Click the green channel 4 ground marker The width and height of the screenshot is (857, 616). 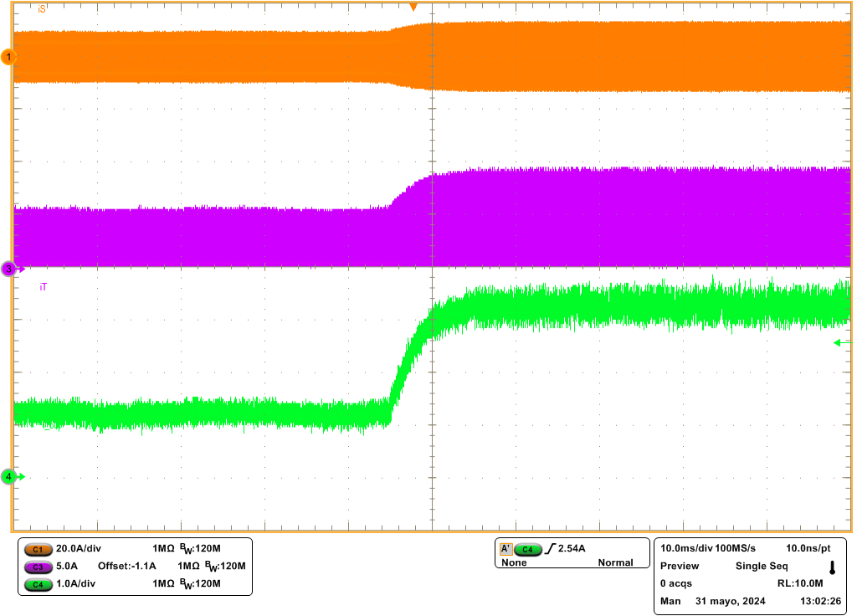pos(9,476)
